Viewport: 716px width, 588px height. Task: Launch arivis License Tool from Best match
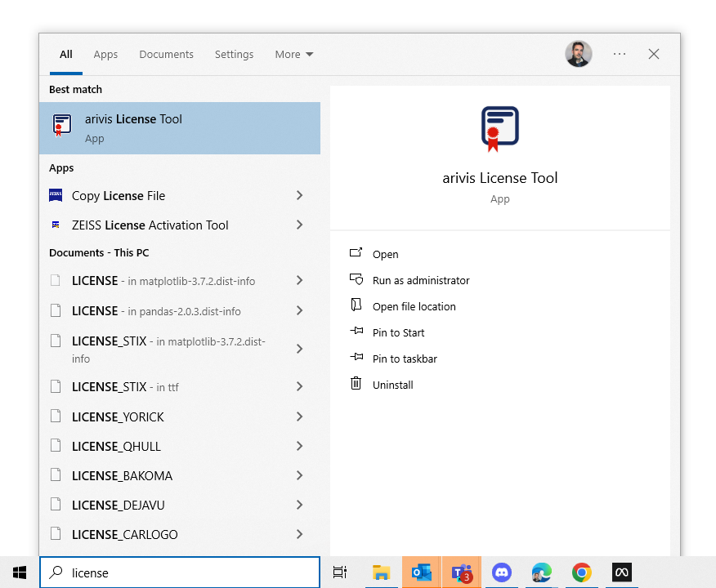click(133, 118)
